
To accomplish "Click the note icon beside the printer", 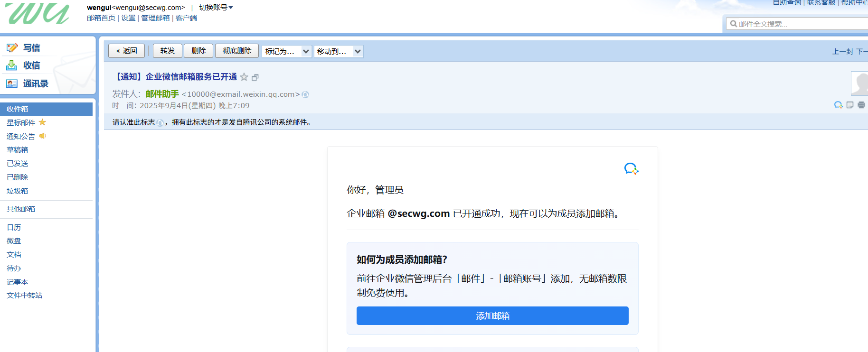I will click(850, 105).
